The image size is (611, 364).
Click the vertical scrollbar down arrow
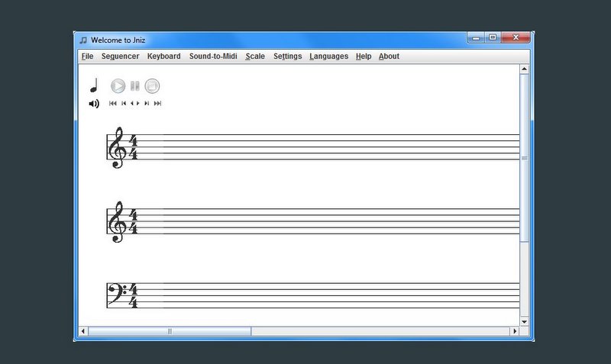[524, 322]
